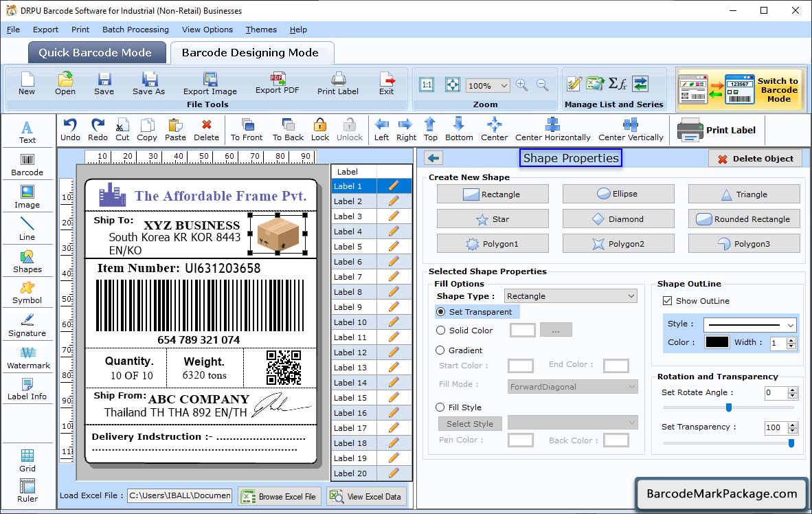The image size is (812, 514).
Task: Edit Label 5 pencil icon
Action: coord(394,246)
